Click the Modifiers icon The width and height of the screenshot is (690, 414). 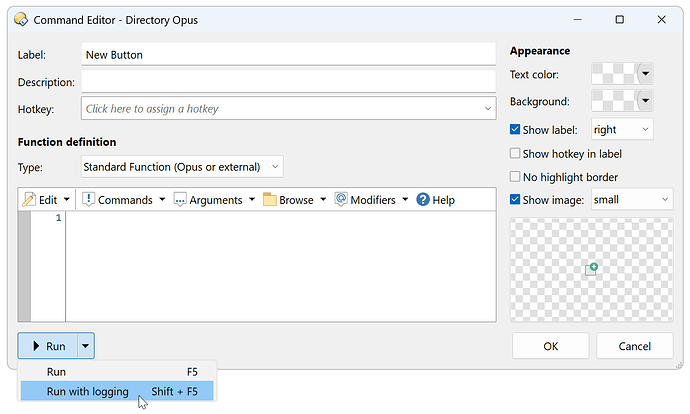(x=341, y=199)
